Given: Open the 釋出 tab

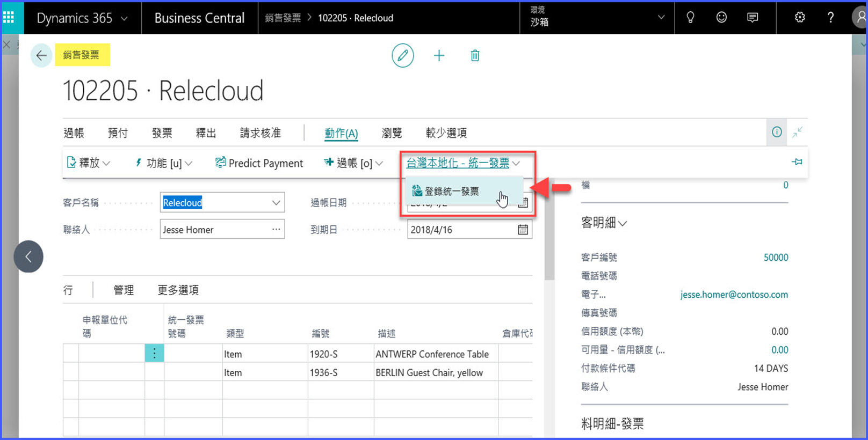Looking at the screenshot, I should coord(206,133).
